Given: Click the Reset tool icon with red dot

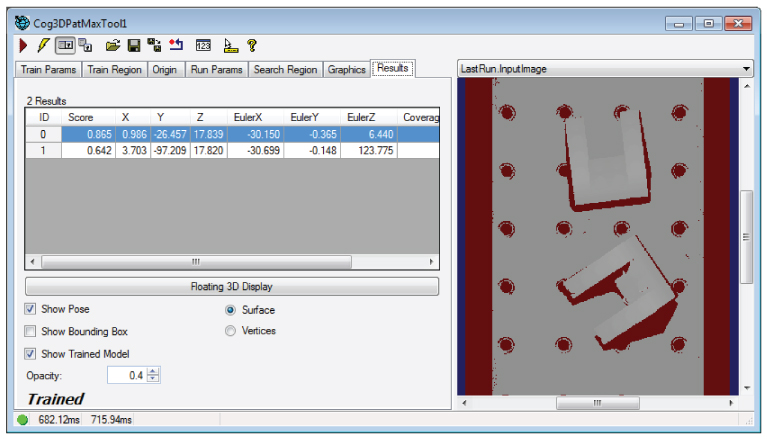Looking at the screenshot, I should coord(176,45).
